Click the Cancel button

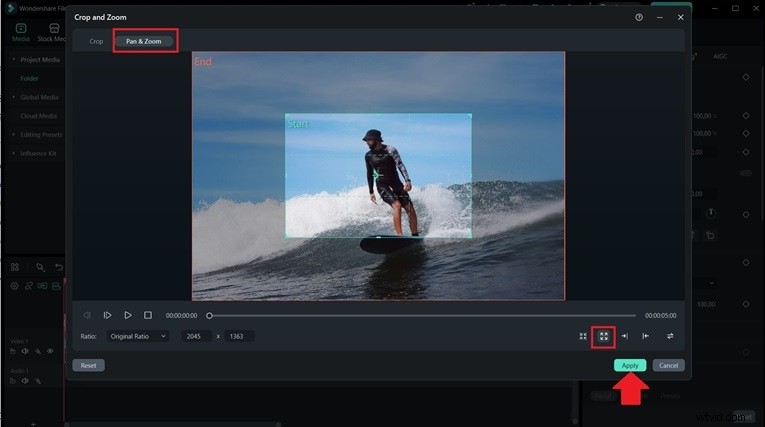(669, 365)
